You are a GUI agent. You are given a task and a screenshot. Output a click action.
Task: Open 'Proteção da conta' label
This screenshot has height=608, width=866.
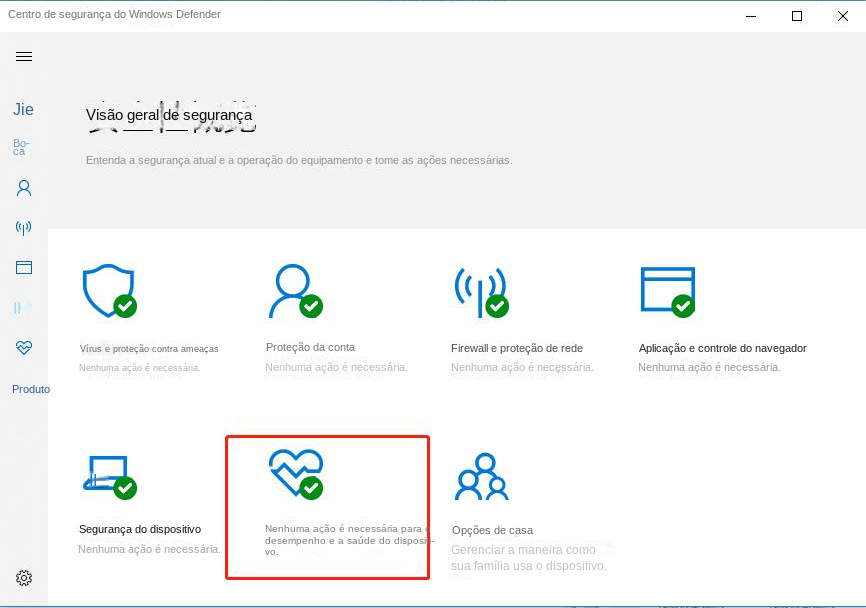(310, 347)
